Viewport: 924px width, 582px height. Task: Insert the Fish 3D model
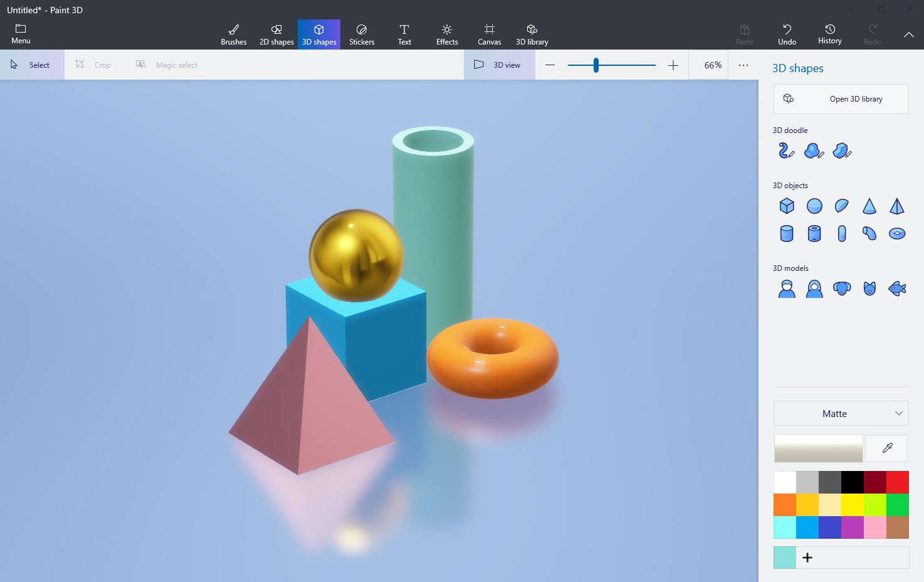click(897, 288)
